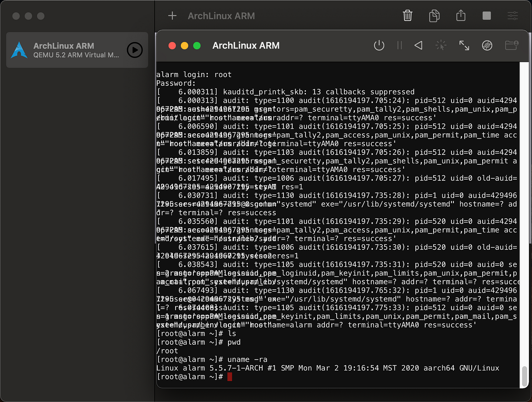Click the ArchLinux ARM title in VM window
The height and width of the screenshot is (402, 532).
246,46
